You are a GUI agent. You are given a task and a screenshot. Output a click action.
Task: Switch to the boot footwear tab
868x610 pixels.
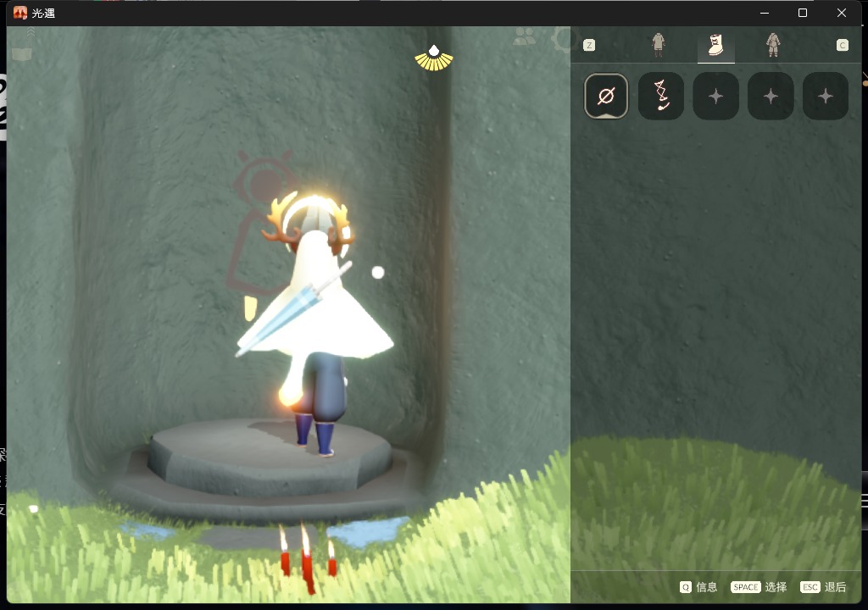715,46
